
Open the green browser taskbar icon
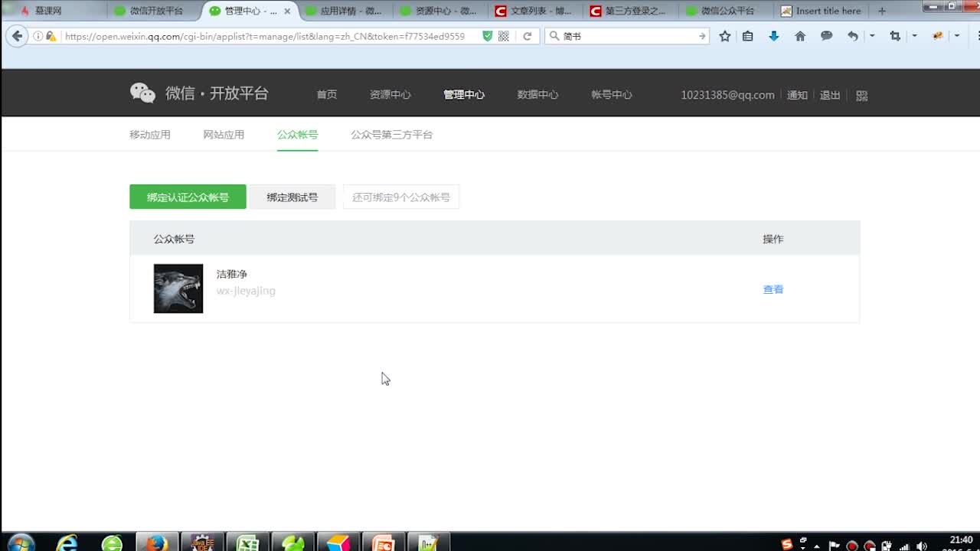112,543
